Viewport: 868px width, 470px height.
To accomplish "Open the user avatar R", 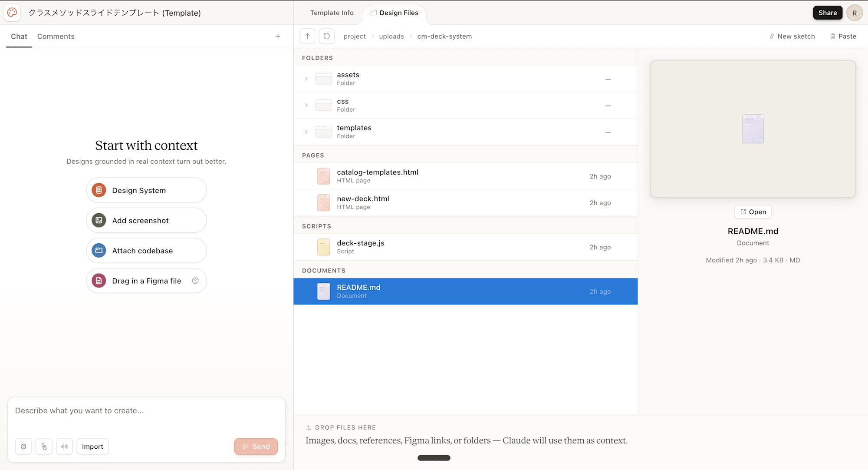I will point(854,13).
